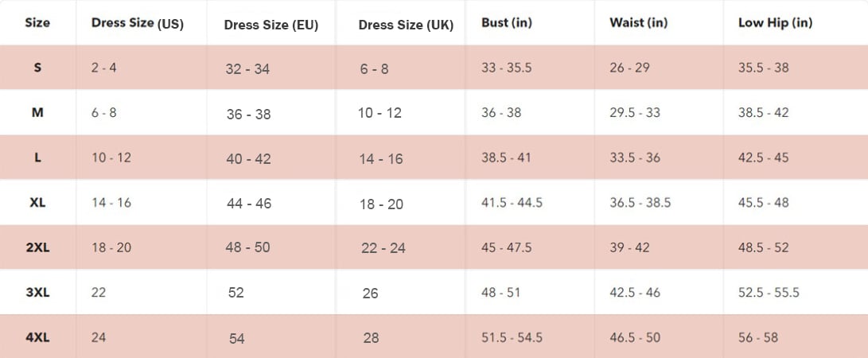The height and width of the screenshot is (358, 868).
Task: Select the Bust (in) column header
Action: coord(507,22)
